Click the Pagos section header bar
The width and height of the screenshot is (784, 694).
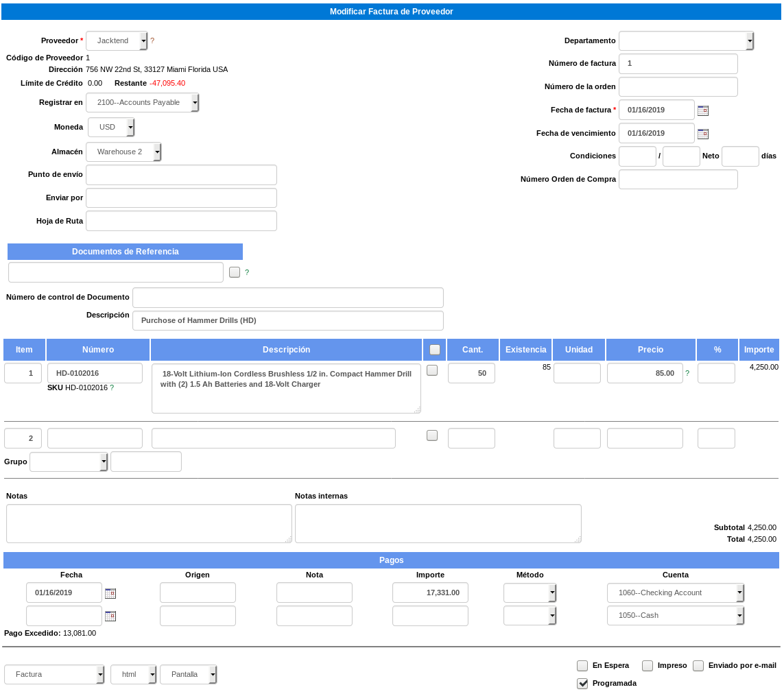pyautogui.click(x=391, y=560)
